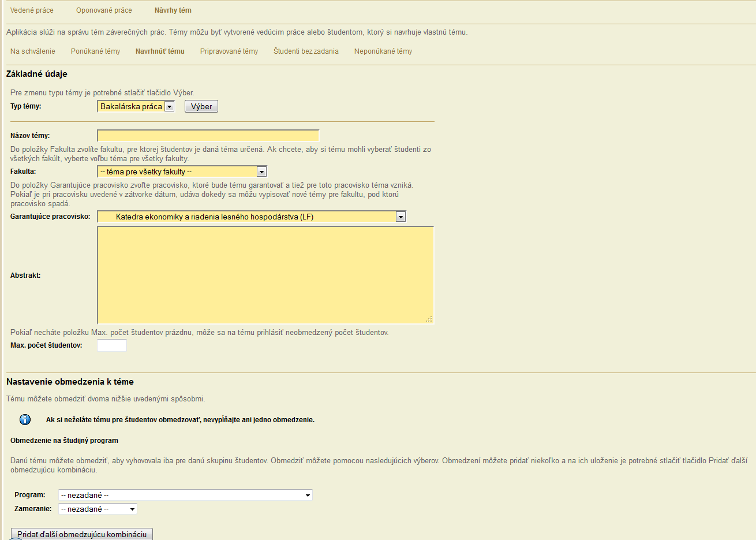Expand the Fakulta dropdown
The image size is (756, 540).
click(x=182, y=172)
